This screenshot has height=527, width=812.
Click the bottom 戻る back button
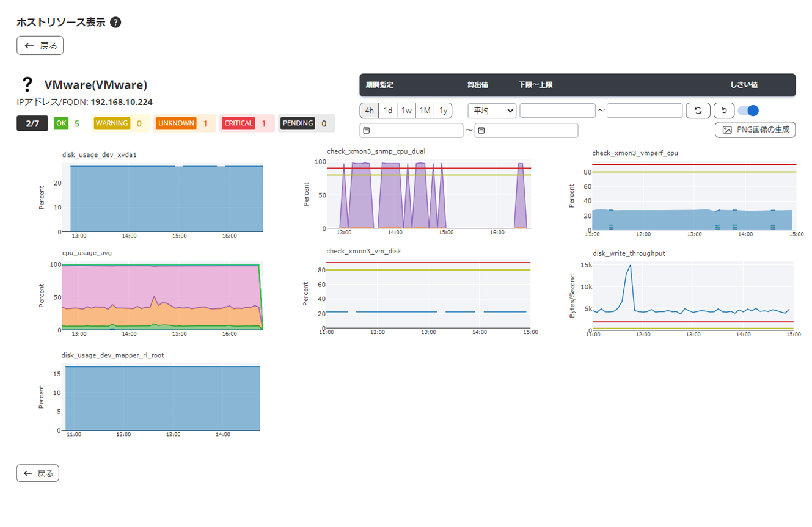[38, 473]
